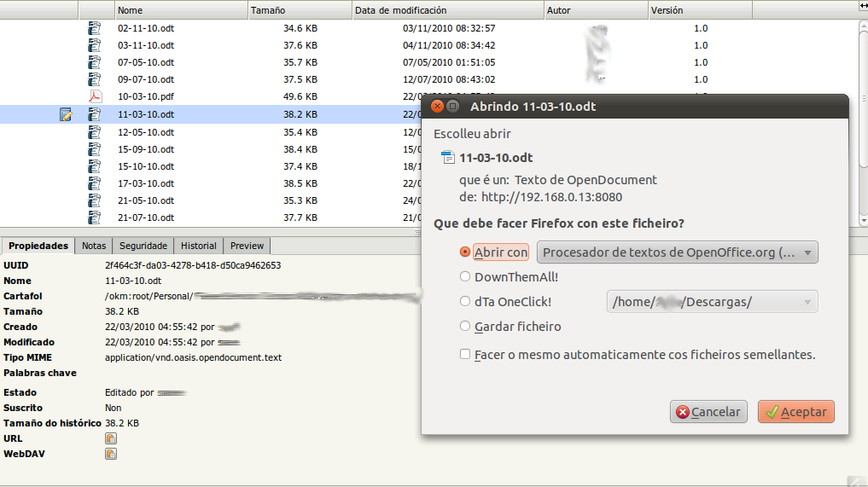This screenshot has width=868, height=487.
Task: Select file name 07-05-10.odt
Action: (146, 62)
